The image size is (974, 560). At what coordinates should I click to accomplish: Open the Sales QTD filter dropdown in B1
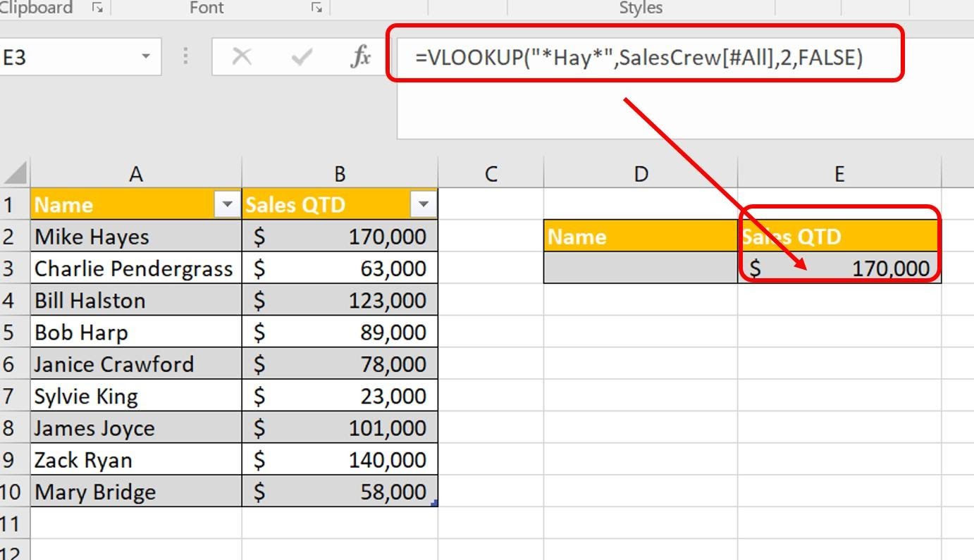[423, 205]
